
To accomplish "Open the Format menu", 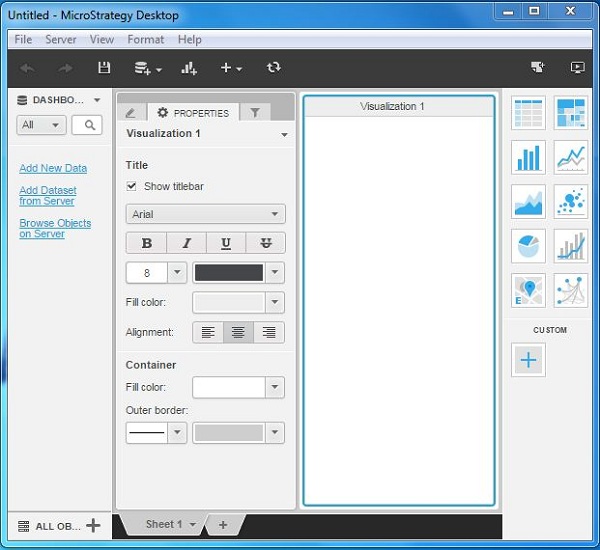I will point(145,40).
